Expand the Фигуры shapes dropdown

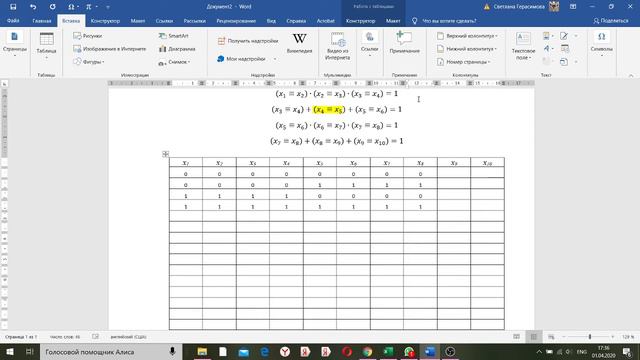89,62
